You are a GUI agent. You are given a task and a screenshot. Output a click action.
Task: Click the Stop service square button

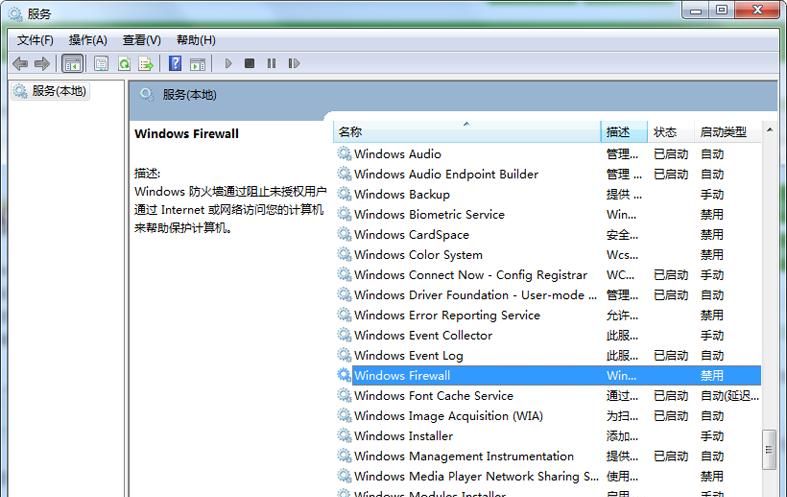click(249, 63)
